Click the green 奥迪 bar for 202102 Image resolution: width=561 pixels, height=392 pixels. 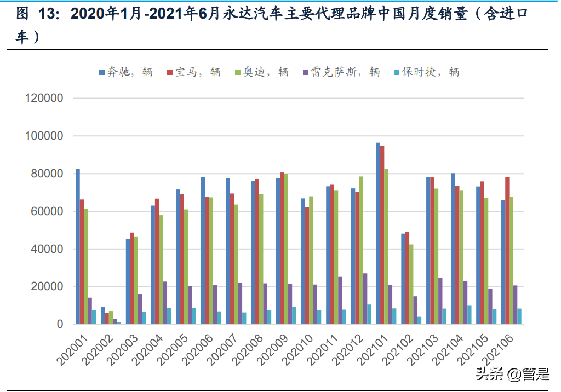point(411,284)
